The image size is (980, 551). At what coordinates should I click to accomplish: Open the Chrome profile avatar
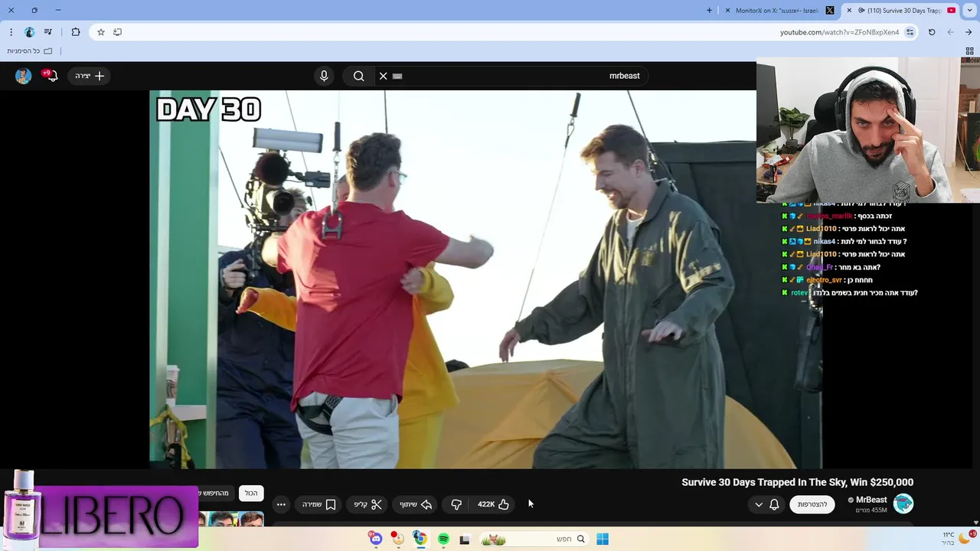tap(29, 32)
